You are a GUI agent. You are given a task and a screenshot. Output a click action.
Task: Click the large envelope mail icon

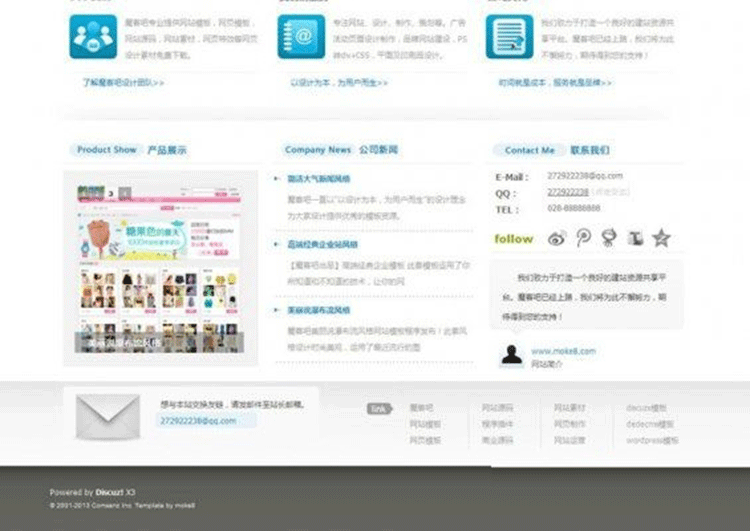pos(108,416)
